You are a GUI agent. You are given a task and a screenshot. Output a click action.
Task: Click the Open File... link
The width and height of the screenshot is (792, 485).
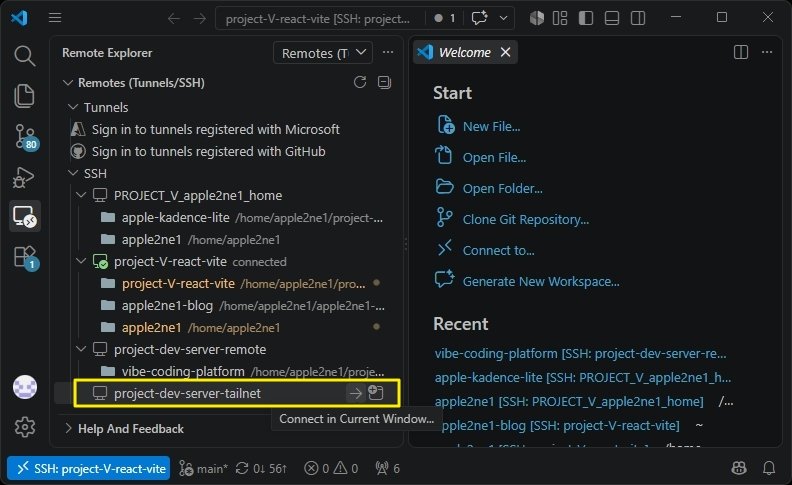pos(494,157)
